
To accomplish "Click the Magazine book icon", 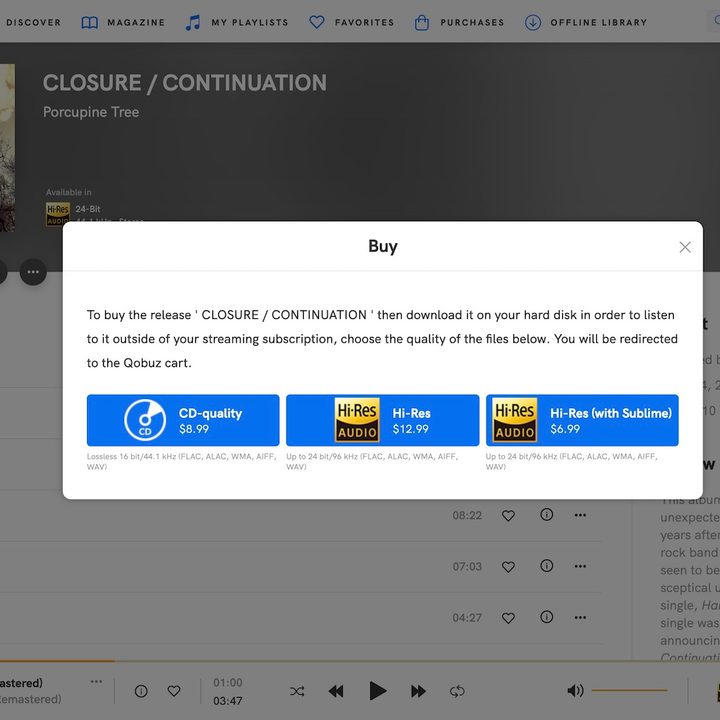I will coord(90,22).
